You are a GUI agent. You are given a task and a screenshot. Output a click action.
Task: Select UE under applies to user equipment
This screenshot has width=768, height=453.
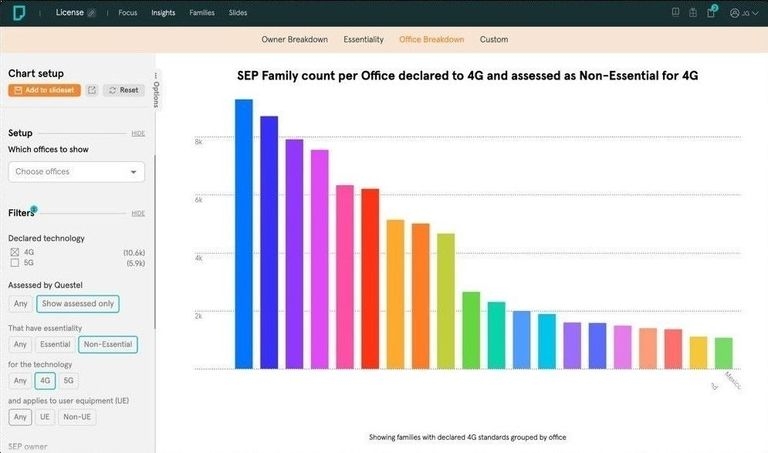coord(45,417)
